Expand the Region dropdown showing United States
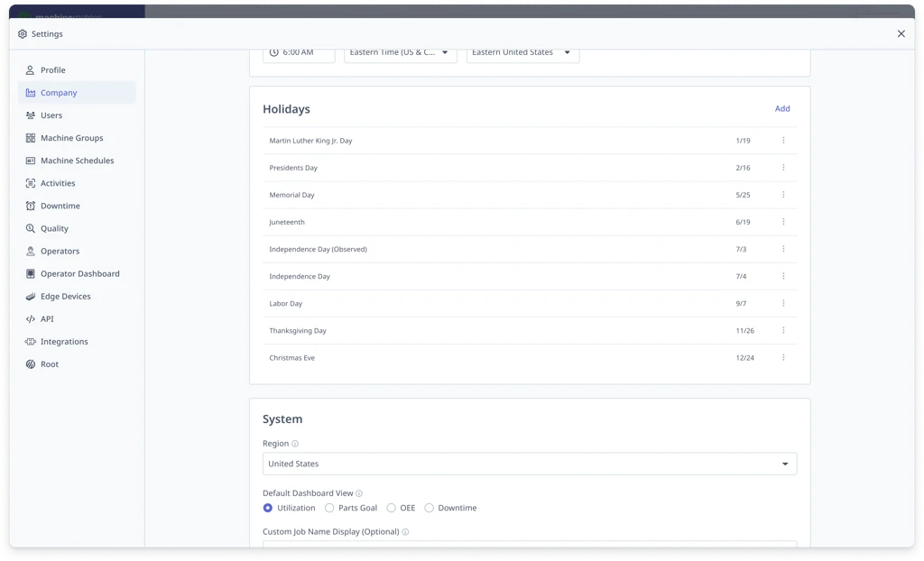924x561 pixels. click(x=530, y=464)
